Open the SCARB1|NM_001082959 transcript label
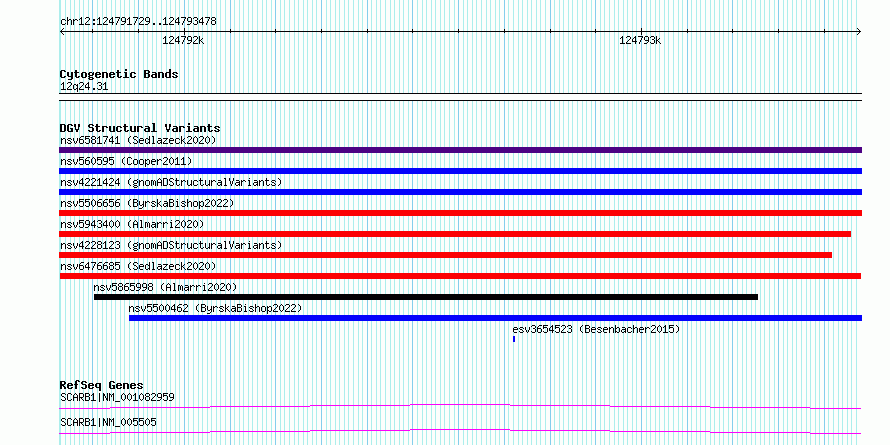 (117, 397)
